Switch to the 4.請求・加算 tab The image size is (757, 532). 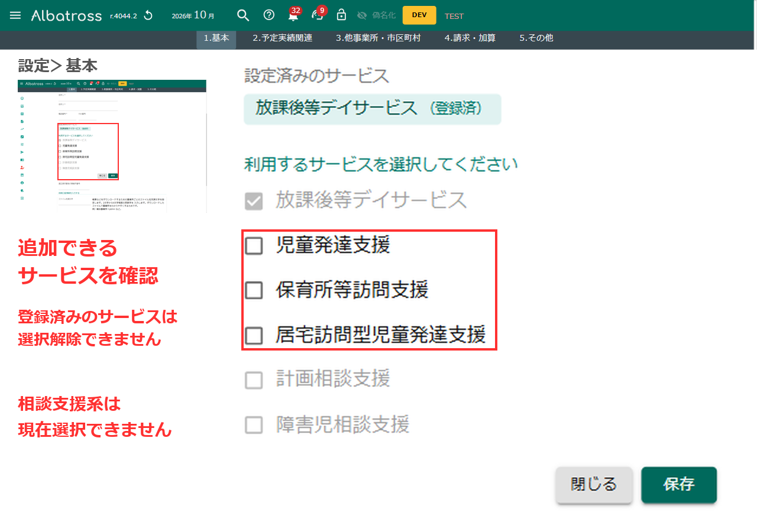[470, 38]
